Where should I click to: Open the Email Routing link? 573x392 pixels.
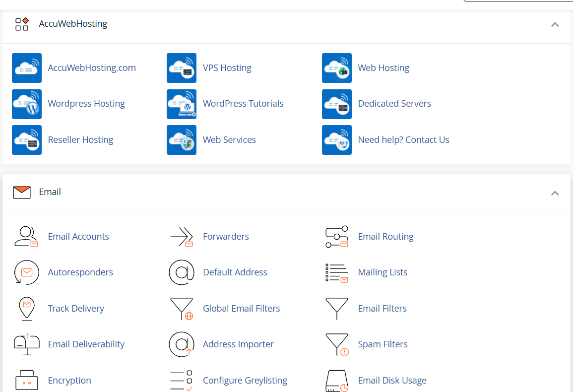(x=385, y=237)
